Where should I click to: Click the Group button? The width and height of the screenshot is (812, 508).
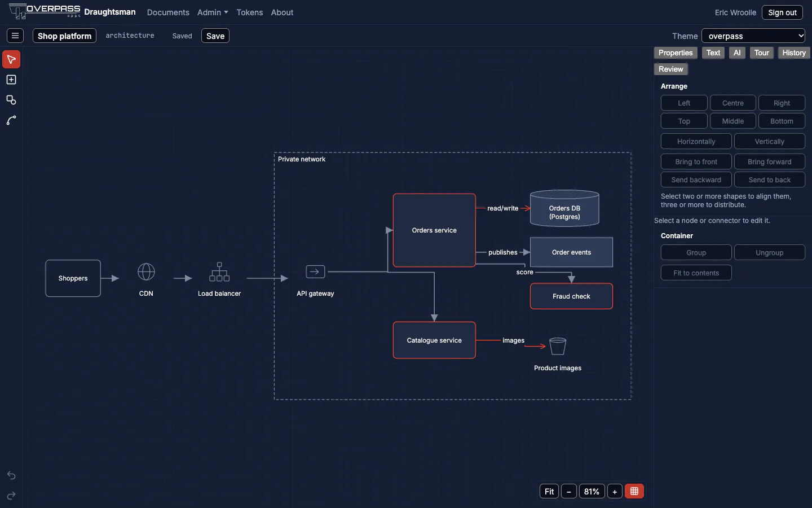point(696,253)
